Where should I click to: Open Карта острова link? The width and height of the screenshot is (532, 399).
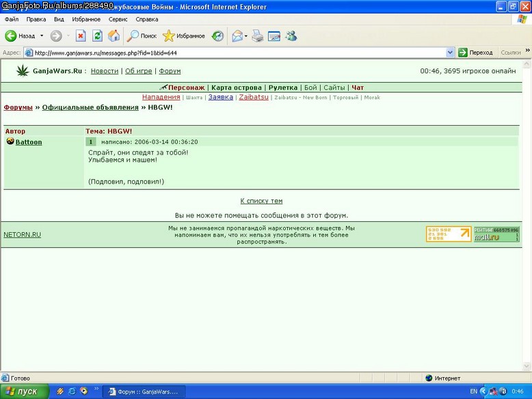237,87
